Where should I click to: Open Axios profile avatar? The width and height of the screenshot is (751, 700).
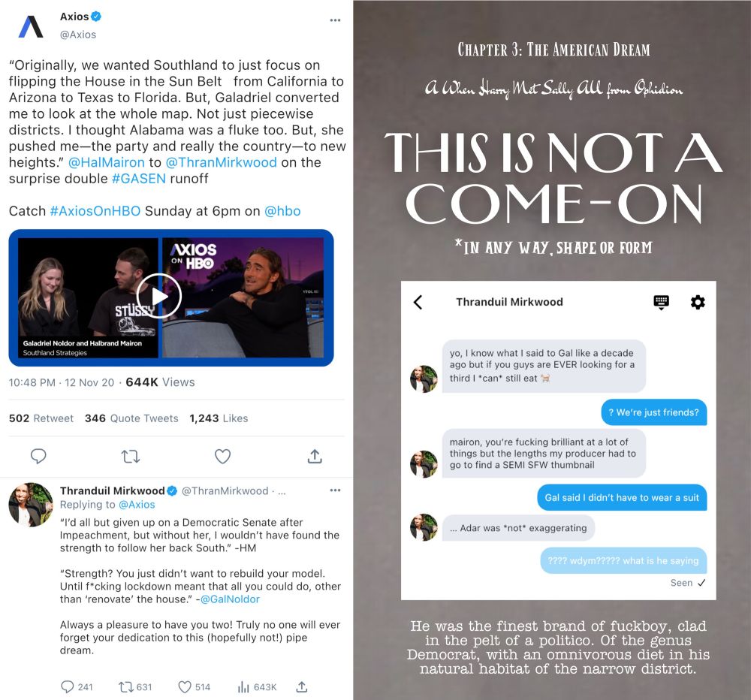coord(31,26)
